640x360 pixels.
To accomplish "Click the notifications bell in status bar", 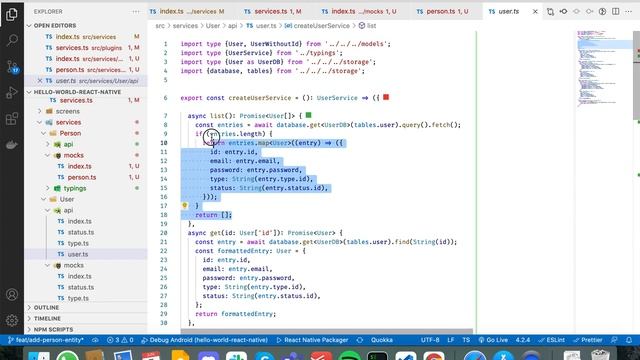I will coord(629,340).
